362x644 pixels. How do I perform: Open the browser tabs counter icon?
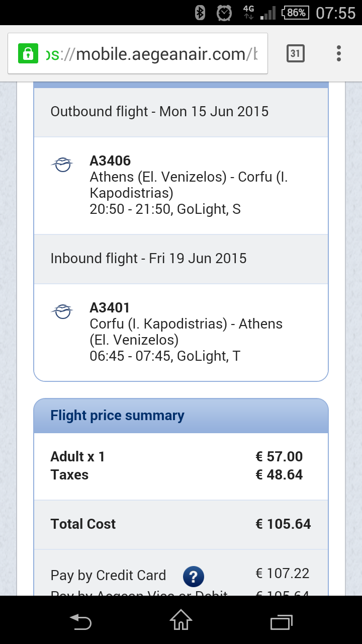[296, 53]
